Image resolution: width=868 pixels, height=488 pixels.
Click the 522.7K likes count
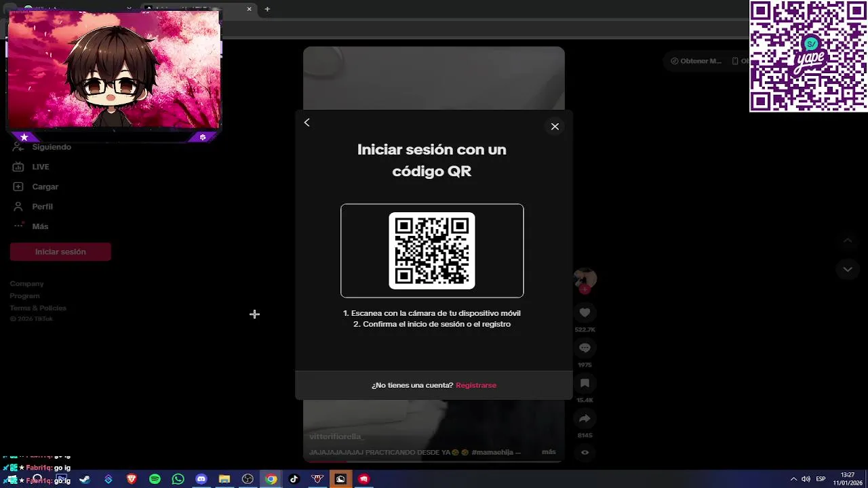coord(585,330)
